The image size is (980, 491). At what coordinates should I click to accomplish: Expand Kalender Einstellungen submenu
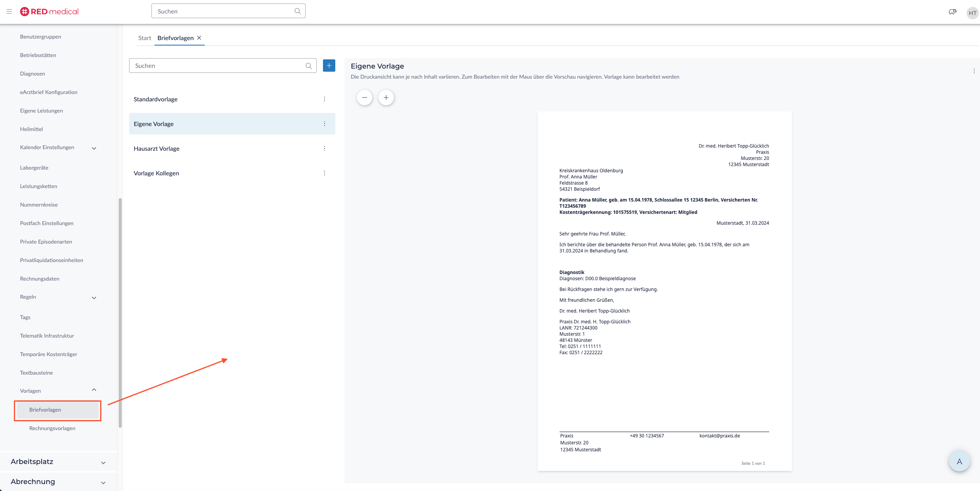(94, 148)
